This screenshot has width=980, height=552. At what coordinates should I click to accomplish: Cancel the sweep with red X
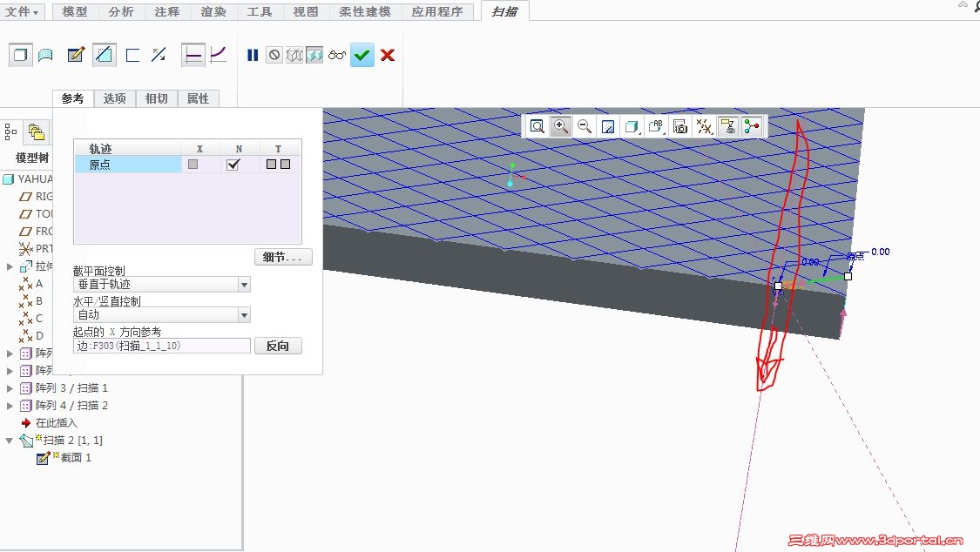pyautogui.click(x=388, y=55)
